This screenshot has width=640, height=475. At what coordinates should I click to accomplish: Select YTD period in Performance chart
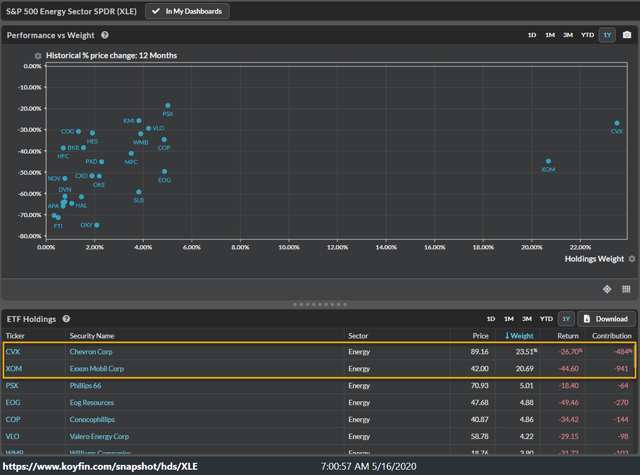pyautogui.click(x=587, y=35)
